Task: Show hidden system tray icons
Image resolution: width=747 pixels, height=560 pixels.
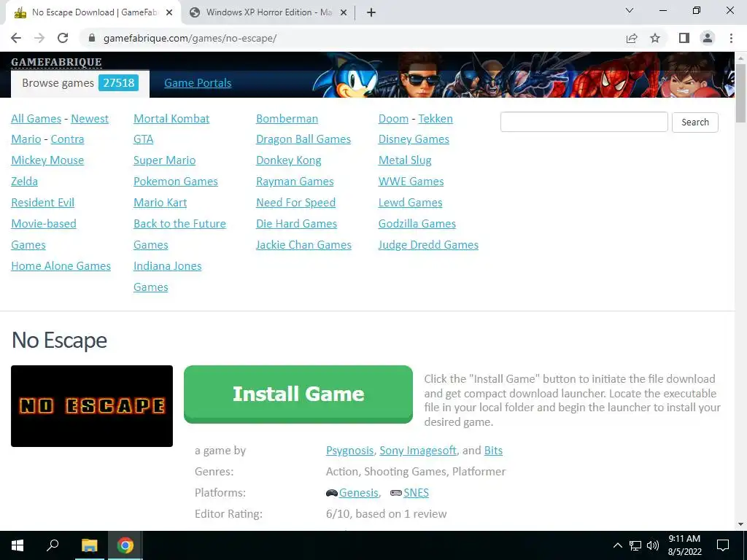Action: point(617,545)
